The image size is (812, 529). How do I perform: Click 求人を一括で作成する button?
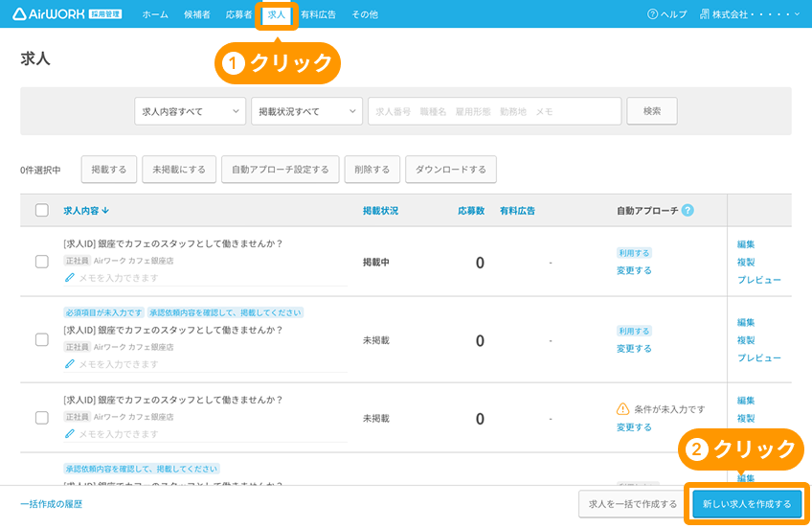pos(633,504)
